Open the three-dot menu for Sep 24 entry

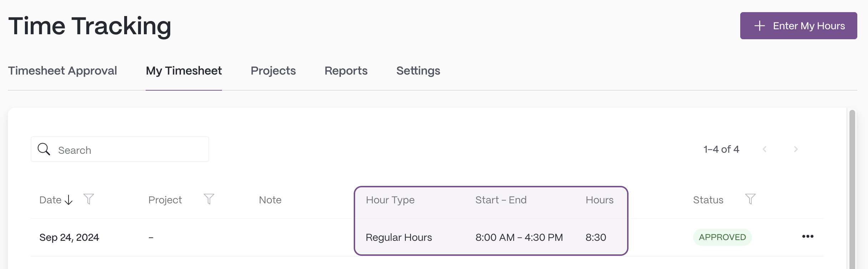click(x=808, y=237)
